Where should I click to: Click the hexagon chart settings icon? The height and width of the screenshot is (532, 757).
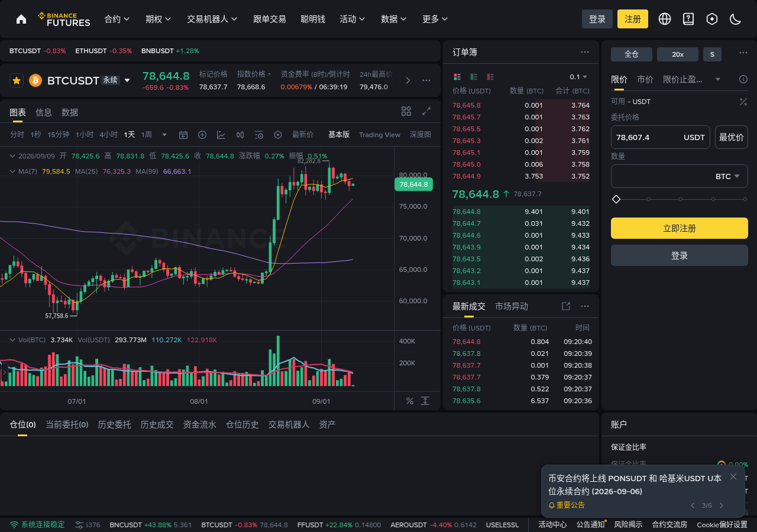point(278,135)
